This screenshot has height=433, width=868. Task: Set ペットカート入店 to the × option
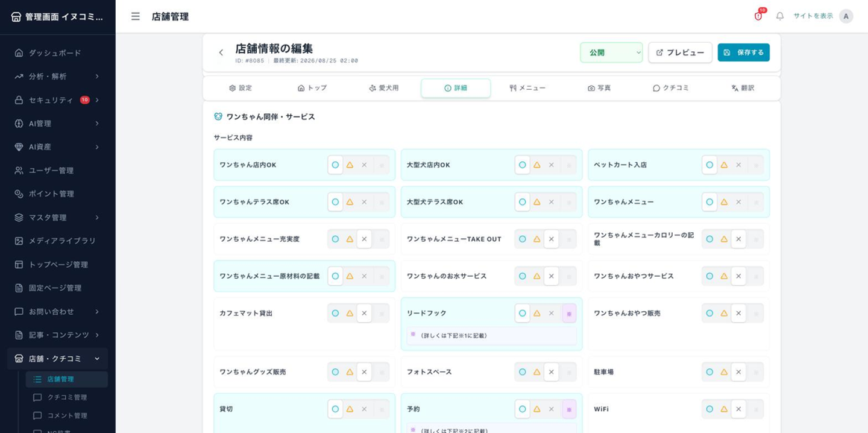pos(738,165)
